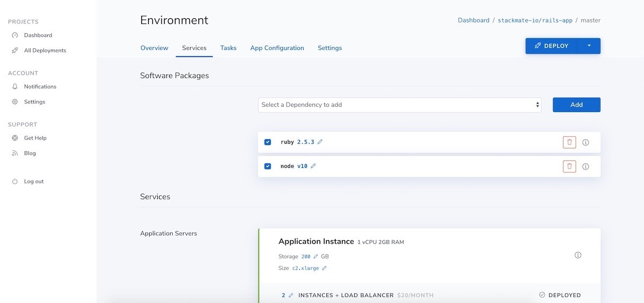The image size is (644, 303).
Task: Edit instance count pencil icon
Action: click(x=291, y=295)
